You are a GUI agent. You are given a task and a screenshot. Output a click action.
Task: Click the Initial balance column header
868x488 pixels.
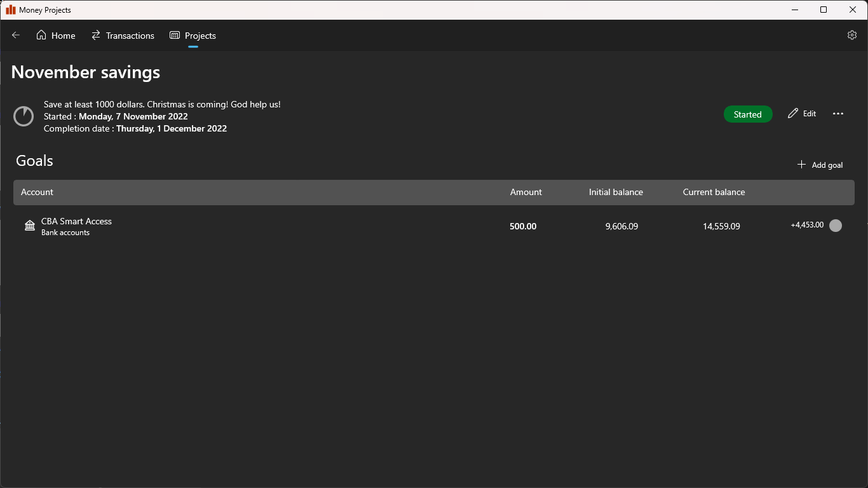[615, 192]
